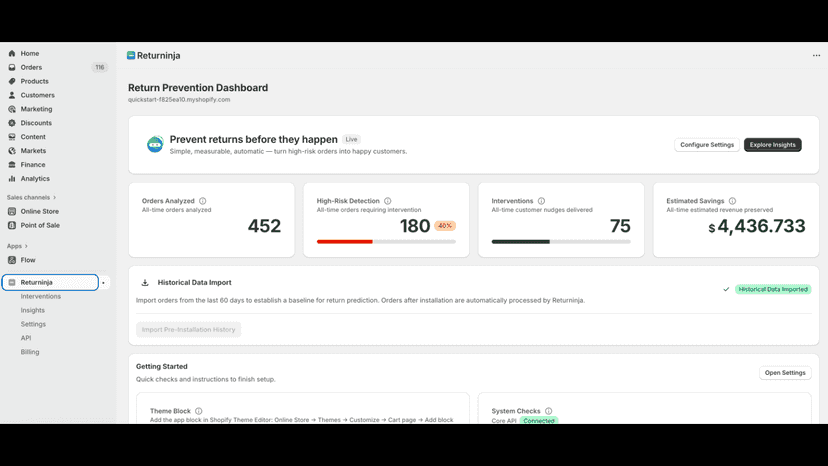
Task: Open Billing submenu item
Action: pyautogui.click(x=30, y=352)
